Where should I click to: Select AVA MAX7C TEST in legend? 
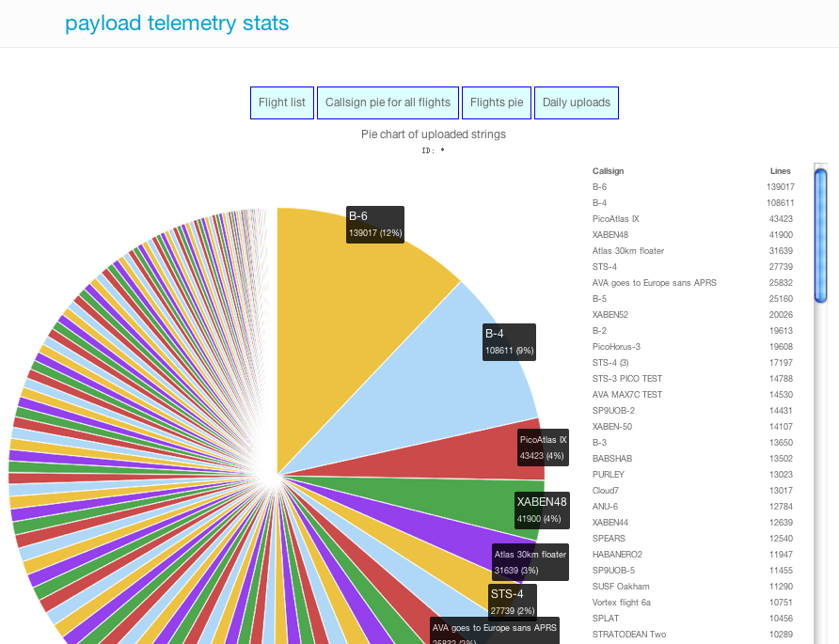693,395
